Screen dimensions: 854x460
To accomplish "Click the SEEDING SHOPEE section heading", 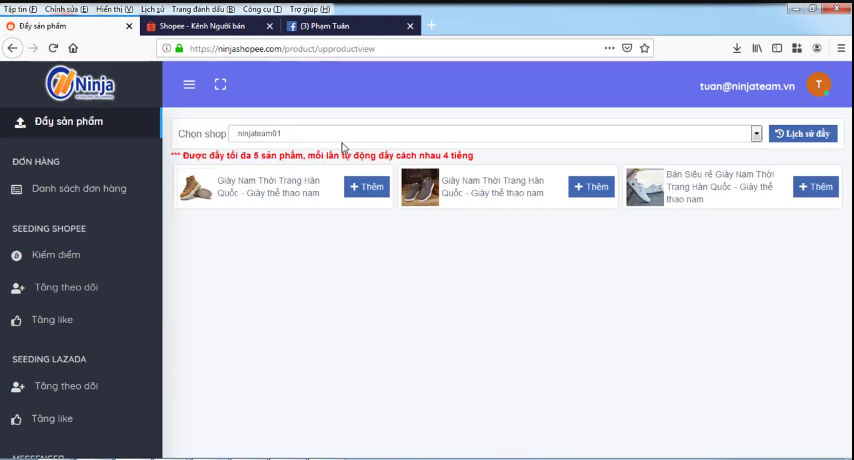I will [x=49, y=229].
